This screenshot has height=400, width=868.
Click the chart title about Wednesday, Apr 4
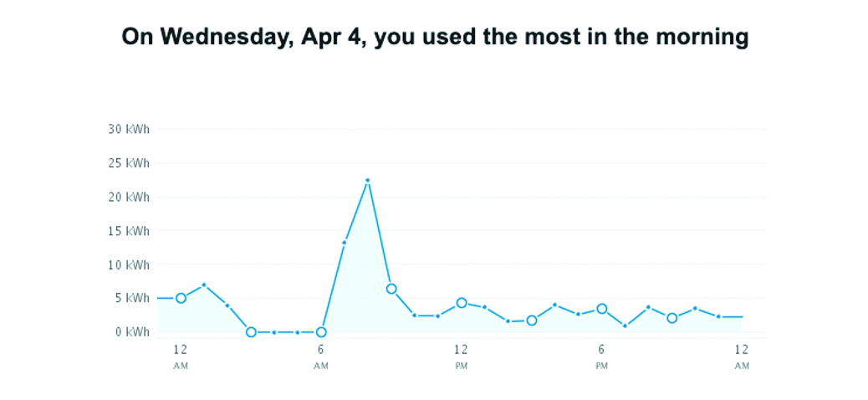pyautogui.click(x=435, y=37)
